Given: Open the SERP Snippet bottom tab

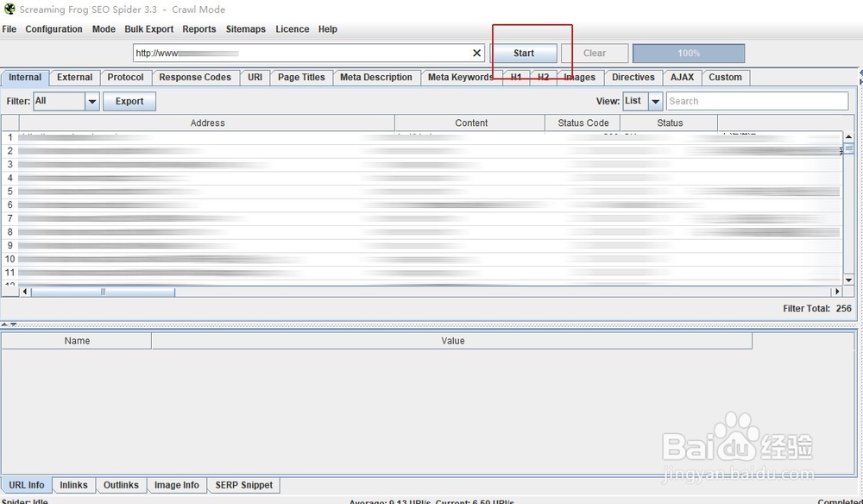Looking at the screenshot, I should tap(244, 485).
